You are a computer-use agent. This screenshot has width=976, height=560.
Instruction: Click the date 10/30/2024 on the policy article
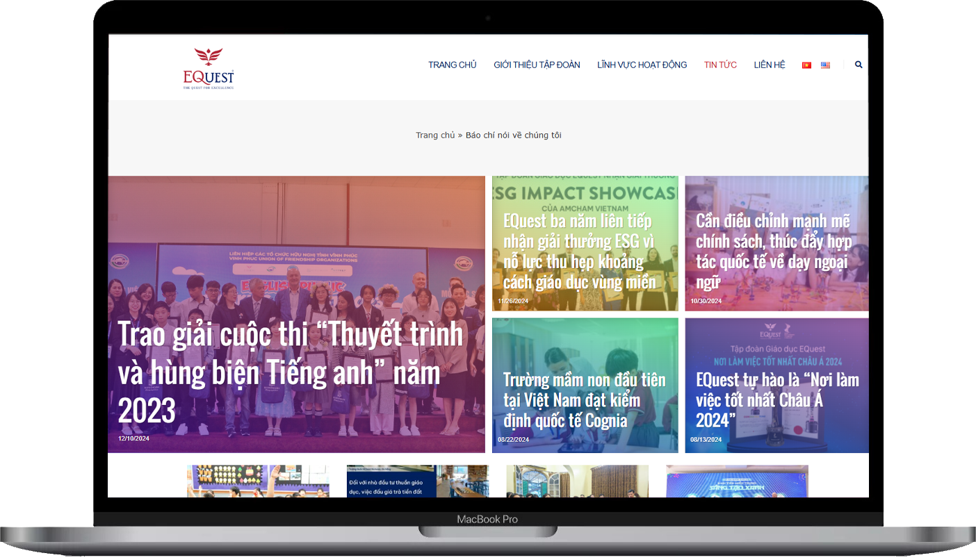pos(706,301)
